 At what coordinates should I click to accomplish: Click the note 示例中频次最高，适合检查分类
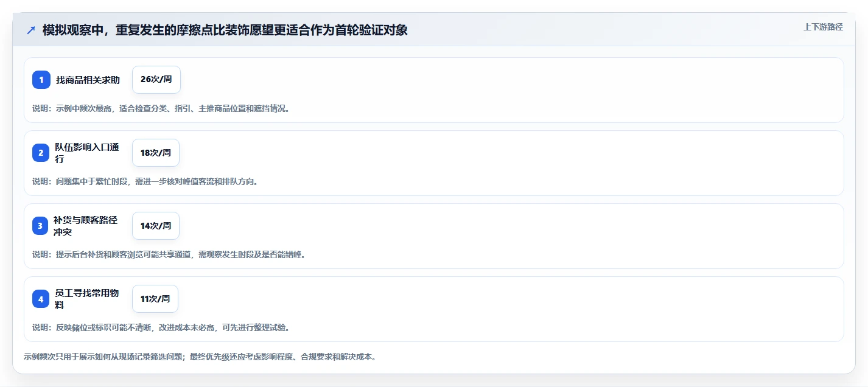click(x=161, y=108)
